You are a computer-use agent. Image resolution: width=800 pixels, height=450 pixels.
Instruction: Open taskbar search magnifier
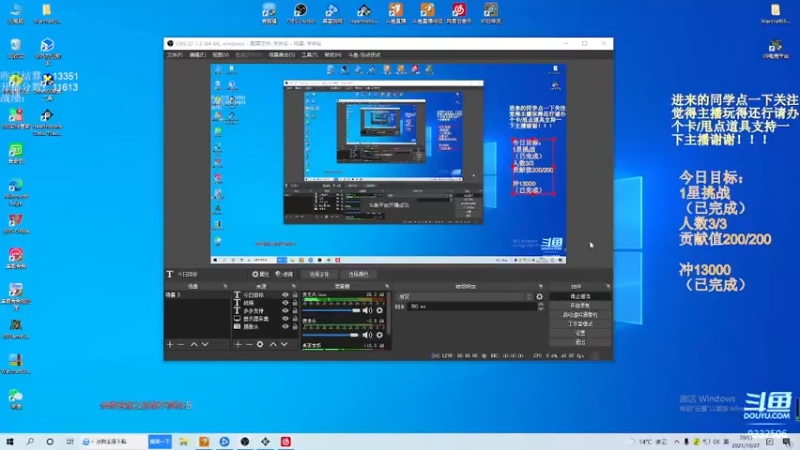point(30,441)
